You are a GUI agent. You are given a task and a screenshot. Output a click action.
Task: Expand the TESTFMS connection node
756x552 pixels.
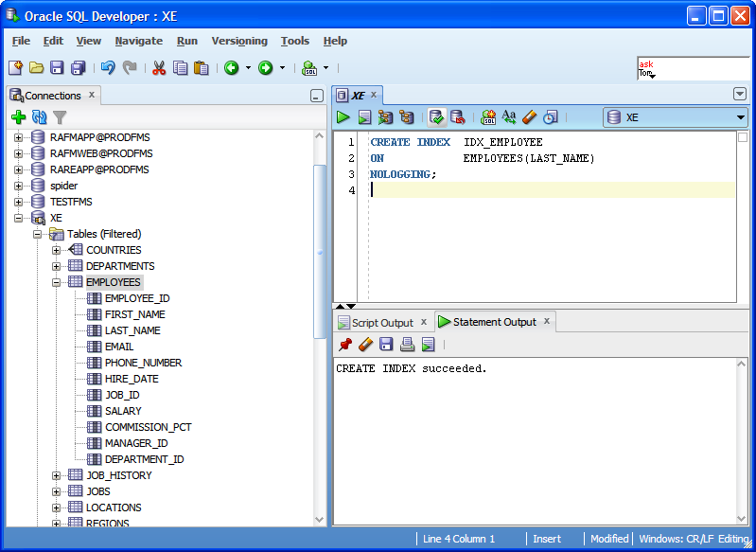[x=18, y=202]
